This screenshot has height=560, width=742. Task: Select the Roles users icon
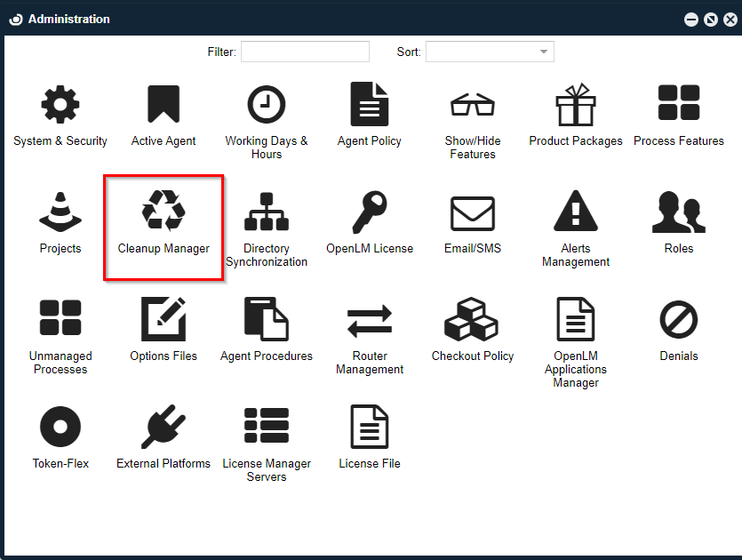(x=679, y=212)
